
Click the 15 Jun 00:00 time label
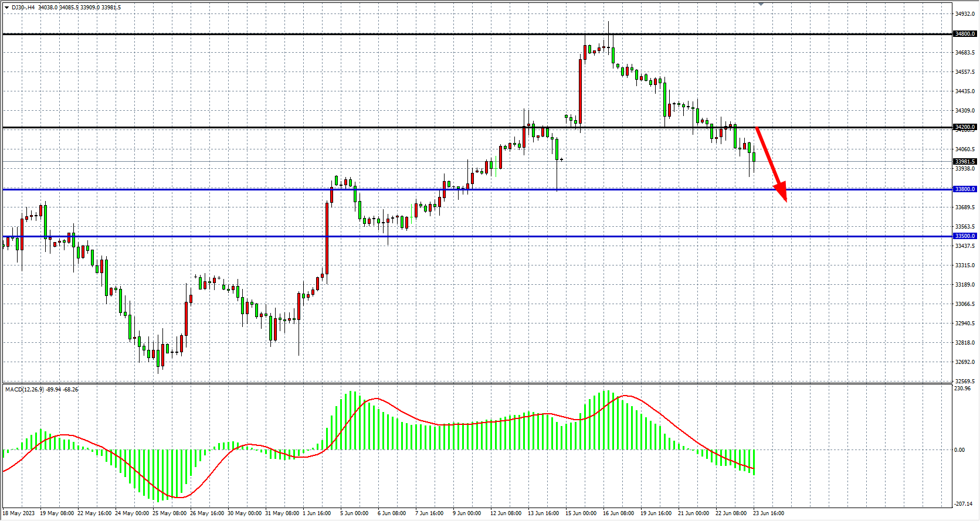pyautogui.click(x=581, y=513)
